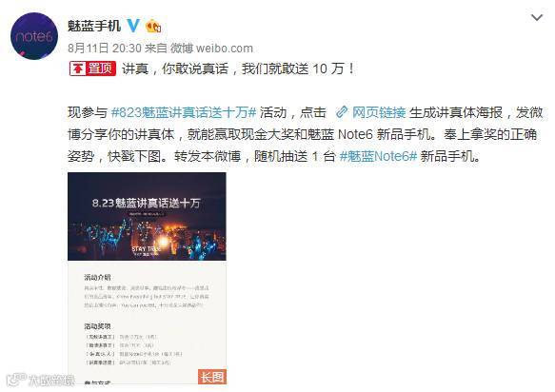Click the 活动奖项 section in the poster

tap(97, 325)
